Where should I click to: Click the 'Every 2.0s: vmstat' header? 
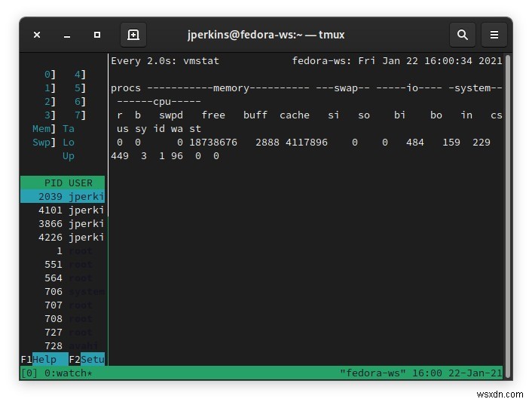pyautogui.click(x=165, y=61)
